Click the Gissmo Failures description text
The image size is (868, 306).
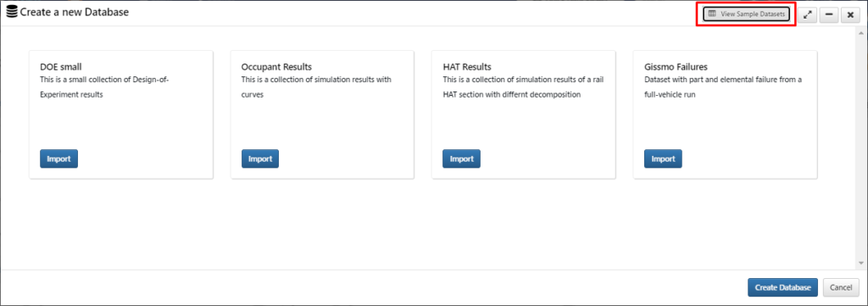[x=723, y=86]
